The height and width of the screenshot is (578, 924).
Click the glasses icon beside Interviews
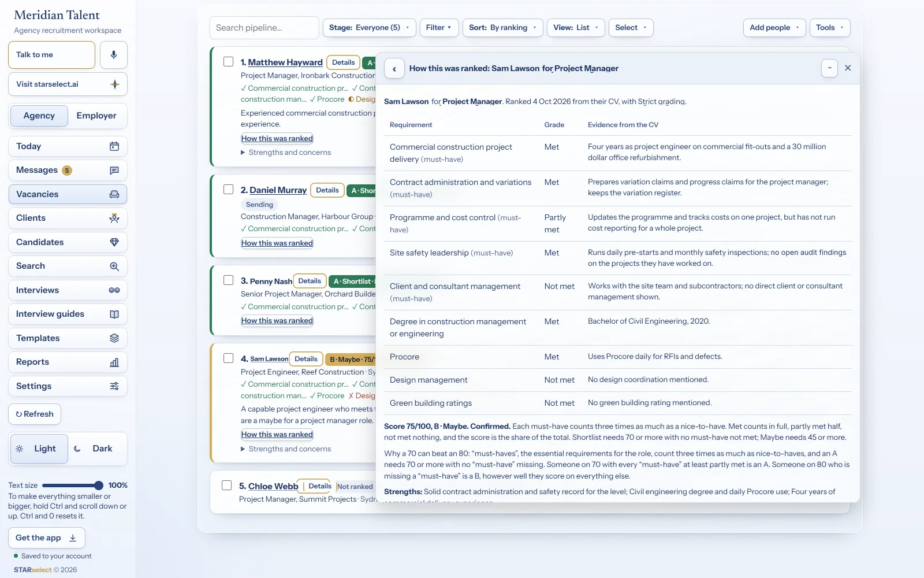(x=114, y=290)
